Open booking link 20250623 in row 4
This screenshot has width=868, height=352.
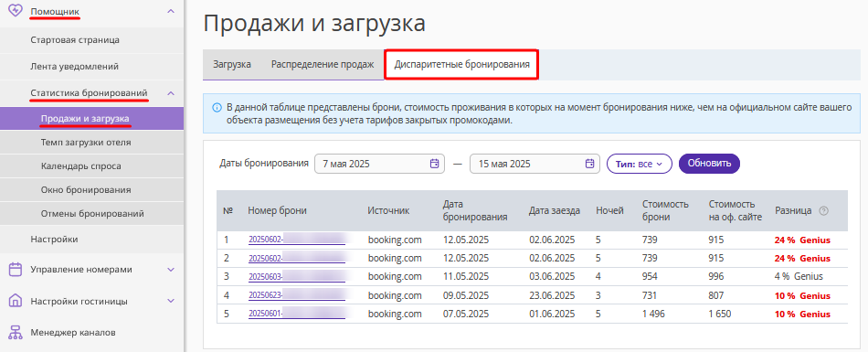297,296
